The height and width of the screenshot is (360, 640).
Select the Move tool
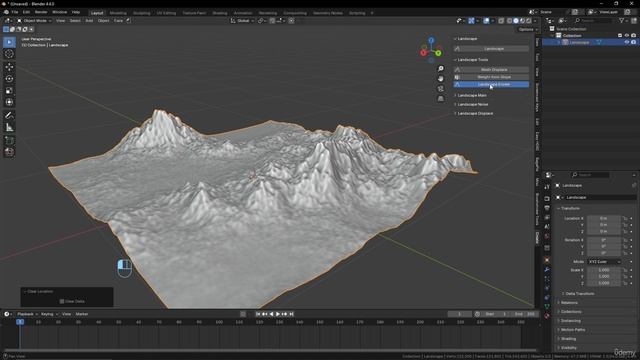9,67
